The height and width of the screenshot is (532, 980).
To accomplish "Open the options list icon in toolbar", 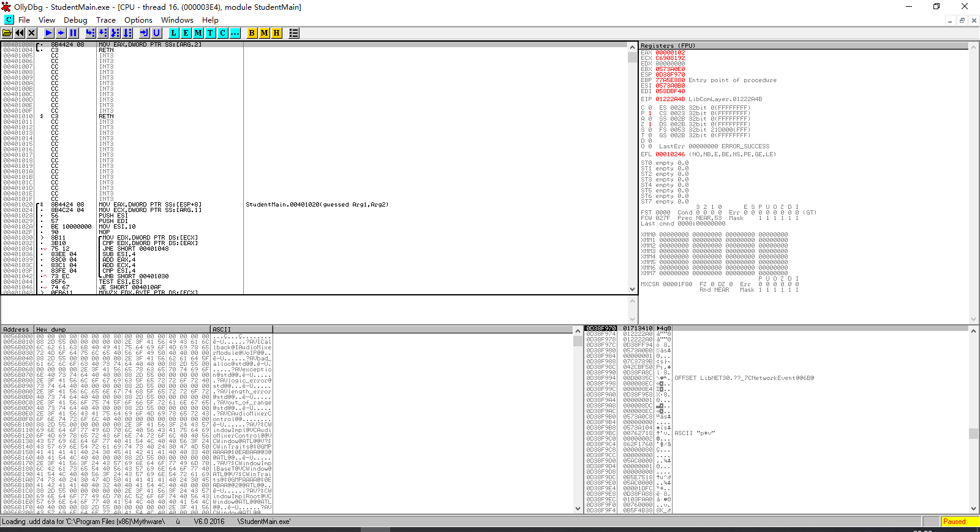I will [x=294, y=33].
